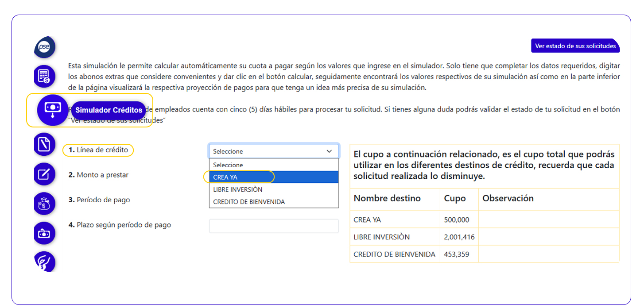The width and height of the screenshot is (644, 308).
Task: Open the invoice statement sidebar icon
Action: point(44,76)
